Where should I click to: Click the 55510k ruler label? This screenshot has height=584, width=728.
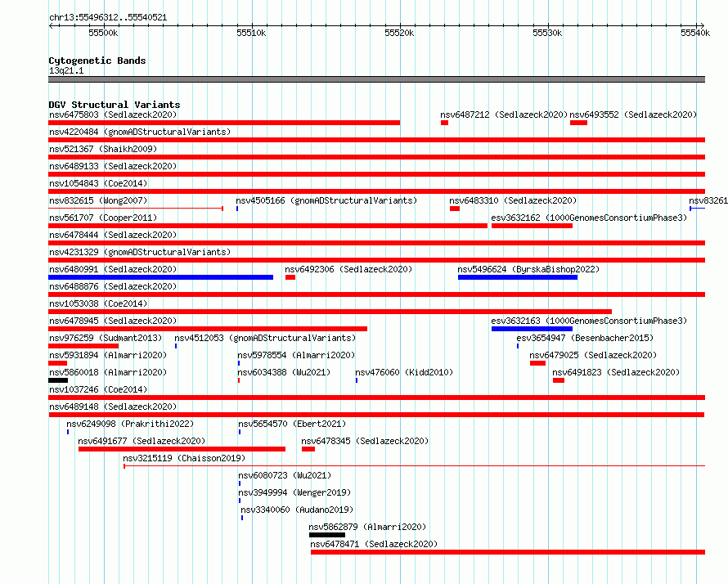pos(251,33)
